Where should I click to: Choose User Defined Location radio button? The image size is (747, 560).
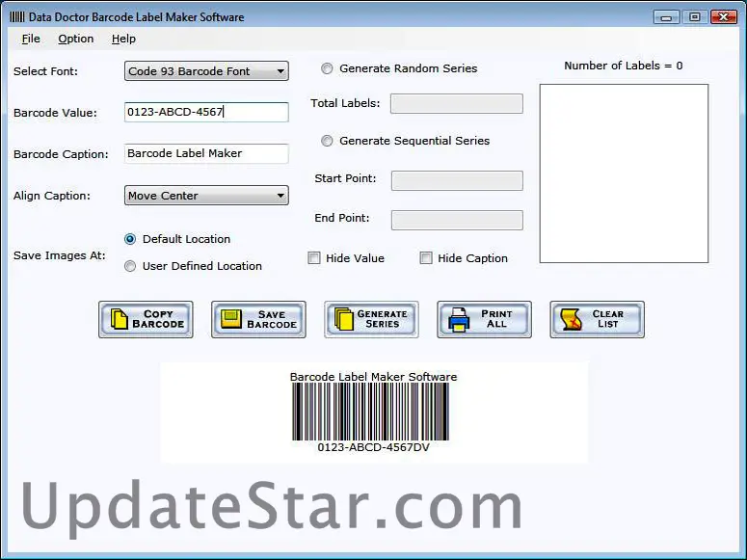[x=130, y=266]
